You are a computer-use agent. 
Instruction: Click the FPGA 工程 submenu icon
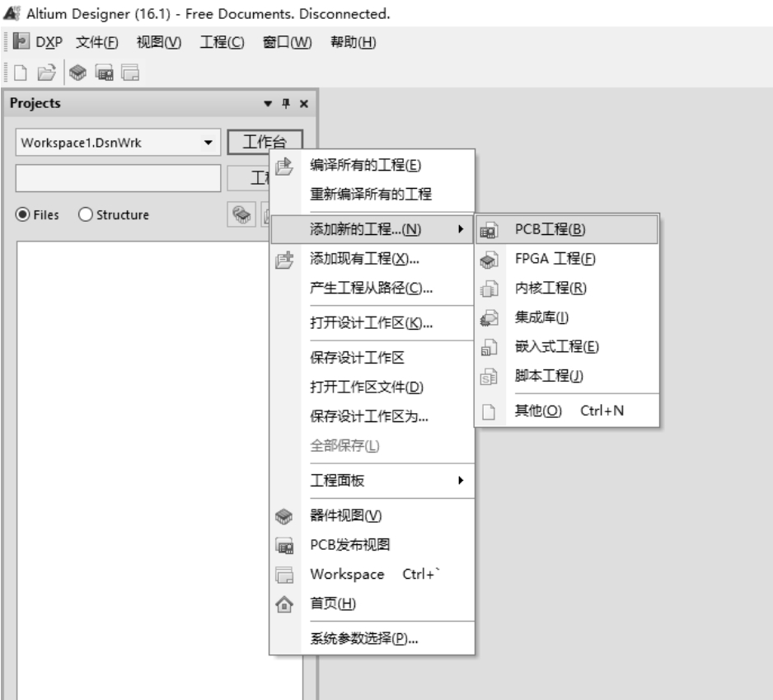[x=489, y=260]
